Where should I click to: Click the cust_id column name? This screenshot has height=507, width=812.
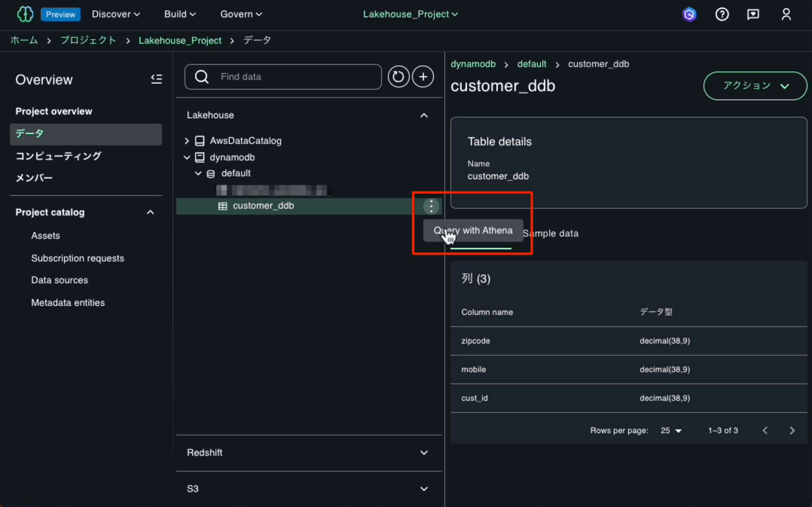[x=474, y=398]
